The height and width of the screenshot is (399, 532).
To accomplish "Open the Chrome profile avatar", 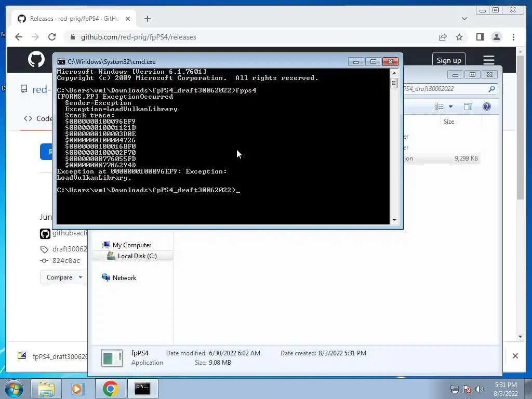I will (496, 37).
